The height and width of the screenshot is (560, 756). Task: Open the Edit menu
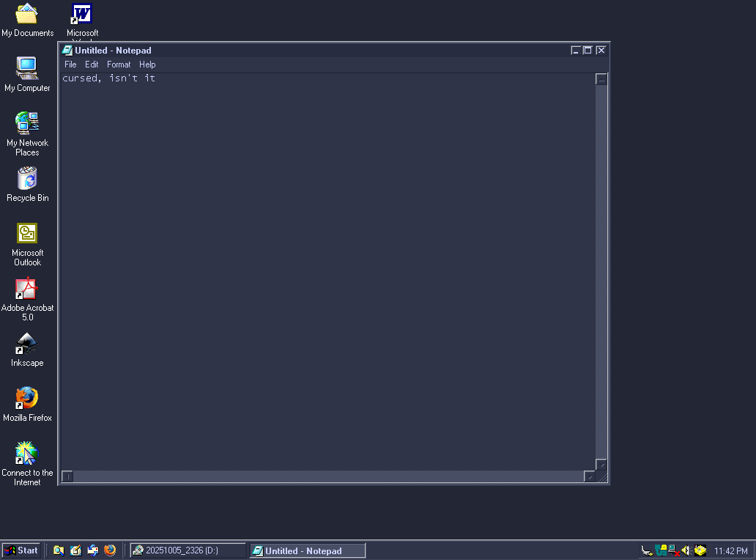click(x=92, y=65)
